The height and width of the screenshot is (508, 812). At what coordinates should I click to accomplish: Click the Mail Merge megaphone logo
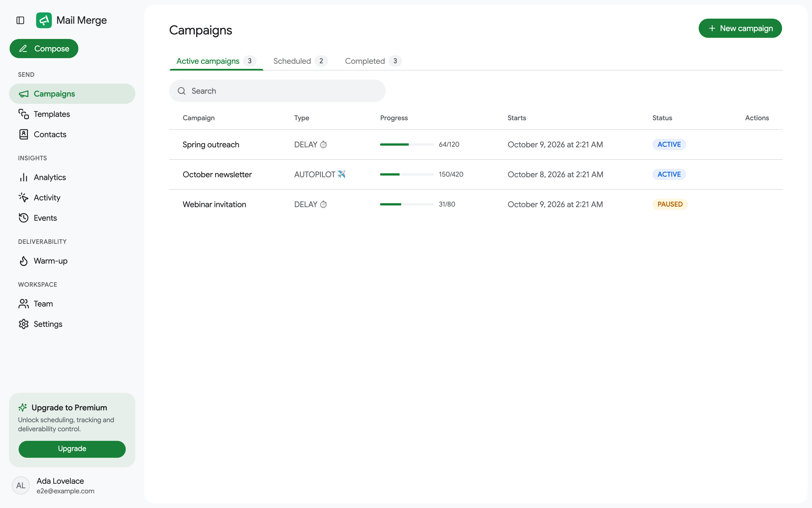[44, 21]
